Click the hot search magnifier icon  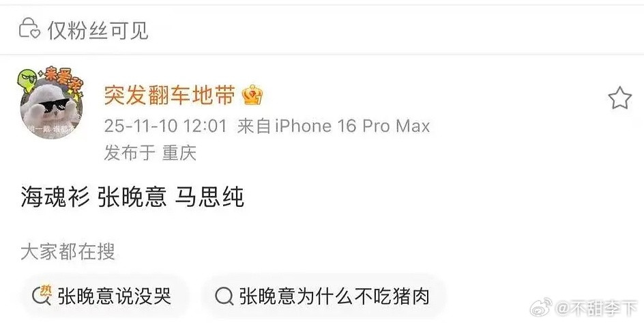(42, 296)
